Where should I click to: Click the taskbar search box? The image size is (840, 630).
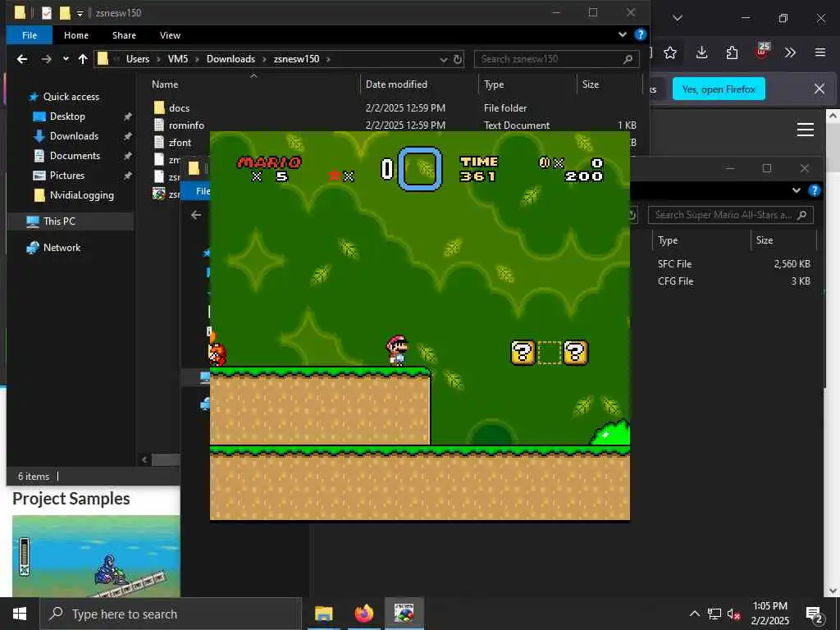(x=171, y=614)
